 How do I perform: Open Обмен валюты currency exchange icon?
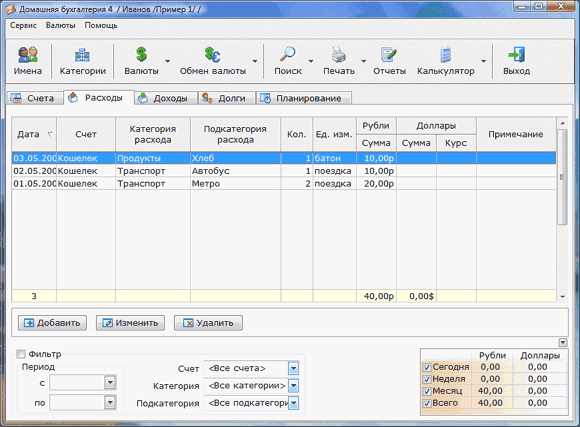(212, 54)
